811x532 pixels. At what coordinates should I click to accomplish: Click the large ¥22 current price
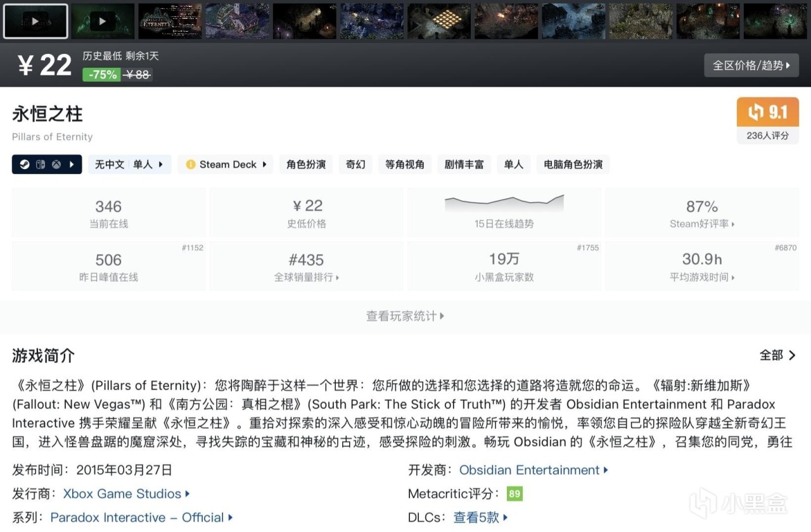pos(44,65)
